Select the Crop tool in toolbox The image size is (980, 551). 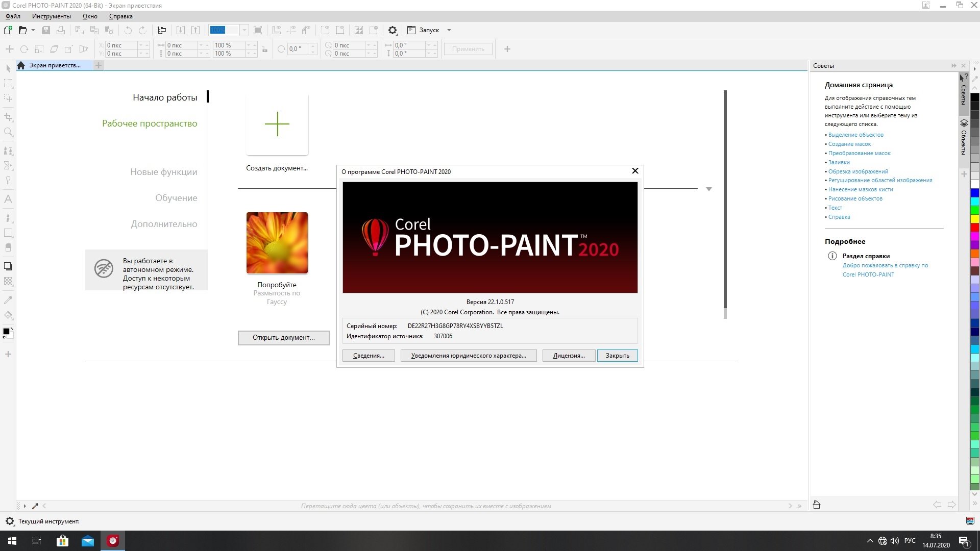pyautogui.click(x=8, y=117)
